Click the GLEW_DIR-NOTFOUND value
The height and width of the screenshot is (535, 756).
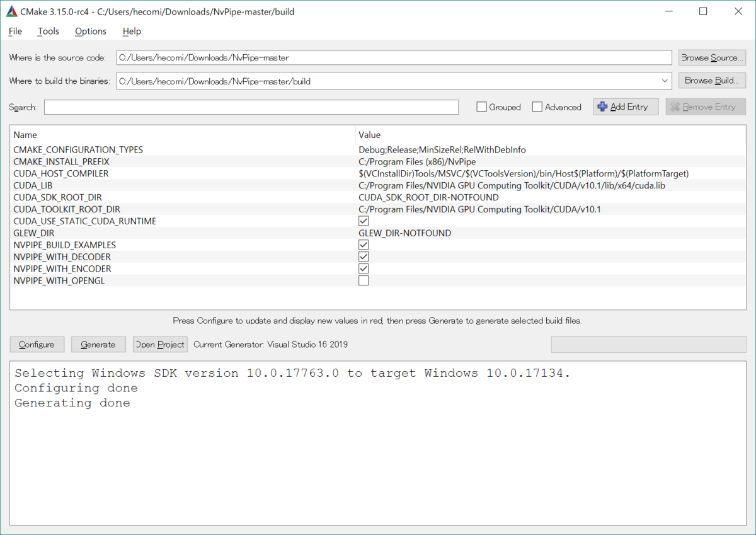tap(405, 233)
